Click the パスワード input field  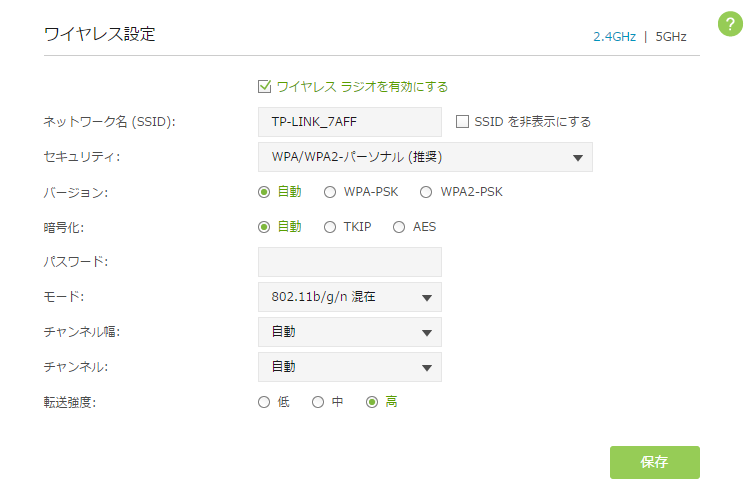coord(349,262)
